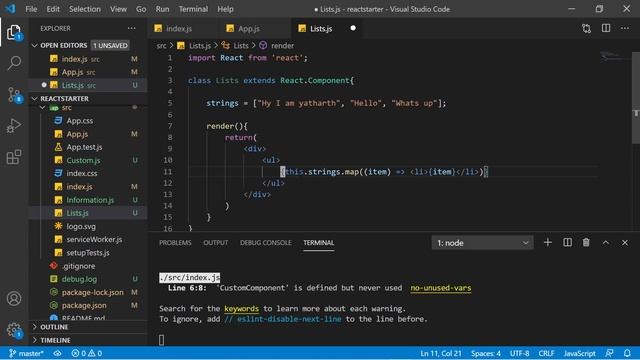Select the Terminal panel tab
This screenshot has height=360, width=640.
[318, 242]
